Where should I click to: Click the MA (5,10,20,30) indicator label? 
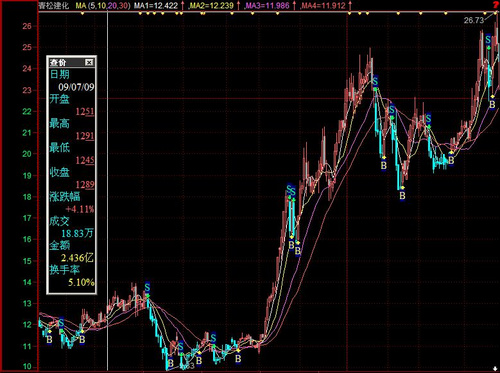coord(103,6)
